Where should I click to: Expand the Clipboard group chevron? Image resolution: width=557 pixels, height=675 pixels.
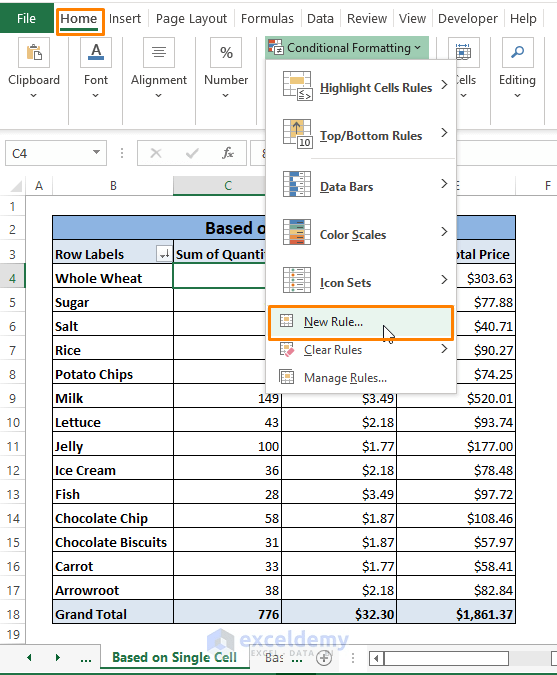coord(34,96)
